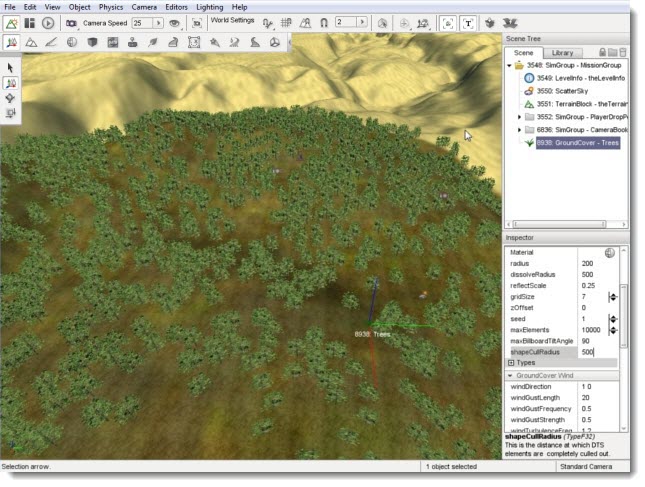The image size is (645, 487).
Task: Click the add folder icon in Scene Tree
Action: [610, 52]
